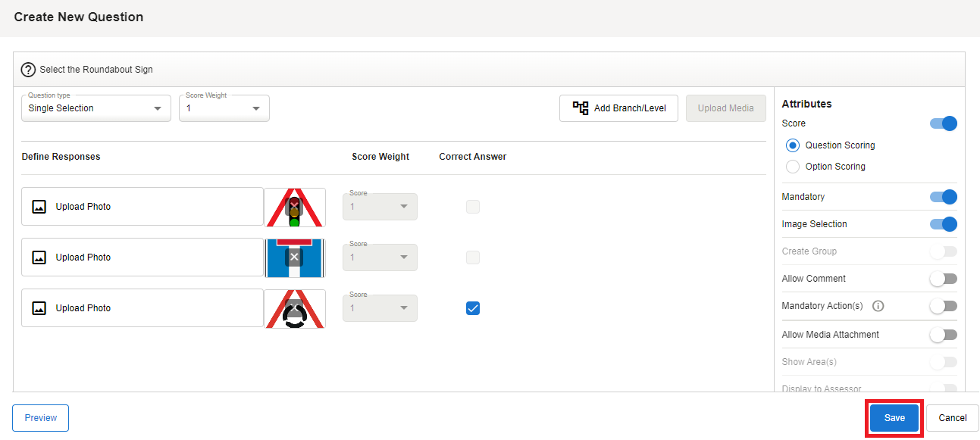Select the Option Scoring radio button
This screenshot has height=440, width=980.
tap(793, 167)
